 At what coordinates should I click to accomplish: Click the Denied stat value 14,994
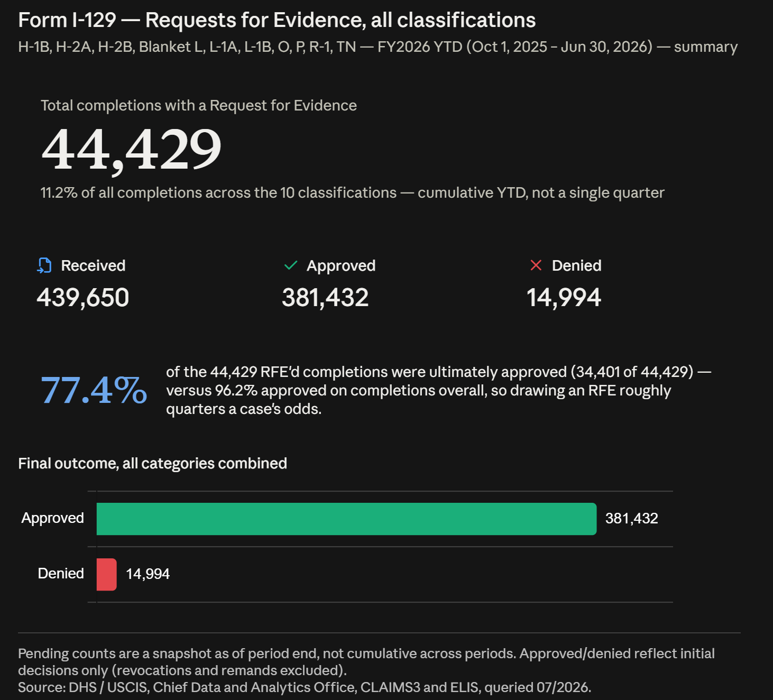[564, 298]
